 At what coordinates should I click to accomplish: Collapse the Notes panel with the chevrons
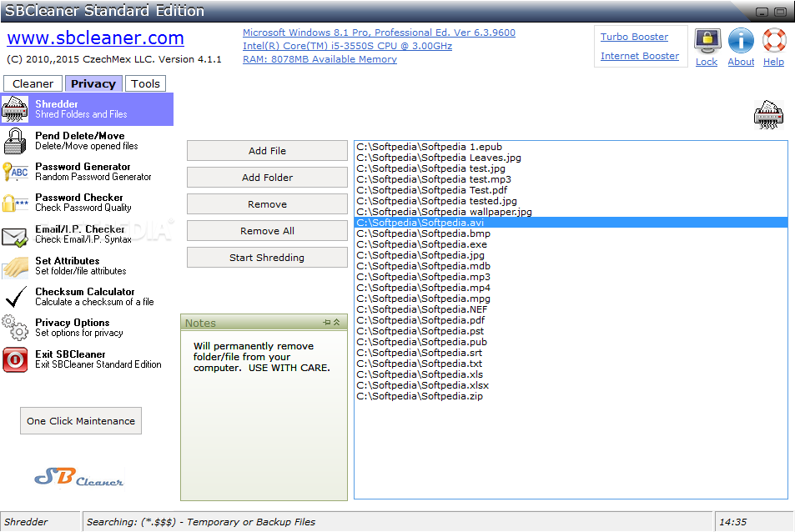coord(337,323)
